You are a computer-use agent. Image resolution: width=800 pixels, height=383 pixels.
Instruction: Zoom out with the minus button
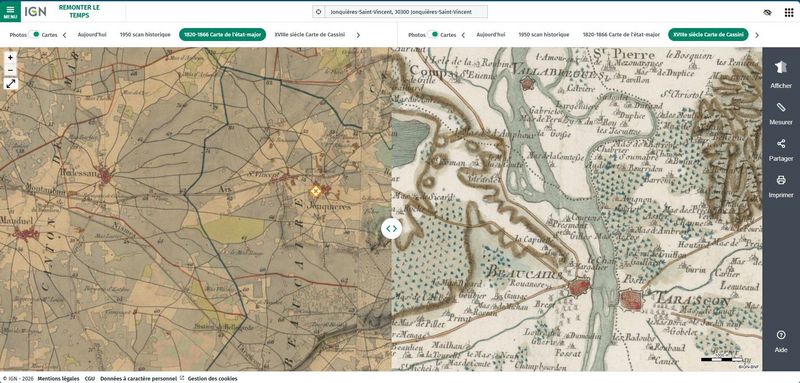[11, 70]
